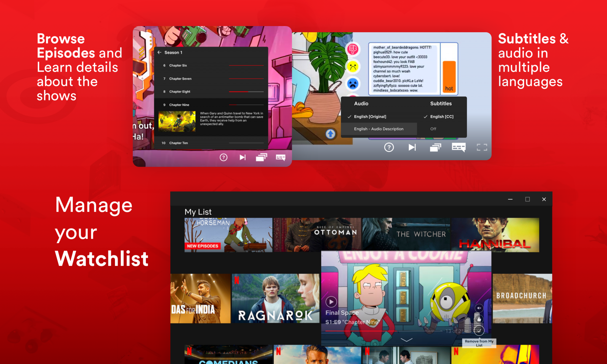Select Chapter Seven episode row
The image size is (607, 364).
211,79
